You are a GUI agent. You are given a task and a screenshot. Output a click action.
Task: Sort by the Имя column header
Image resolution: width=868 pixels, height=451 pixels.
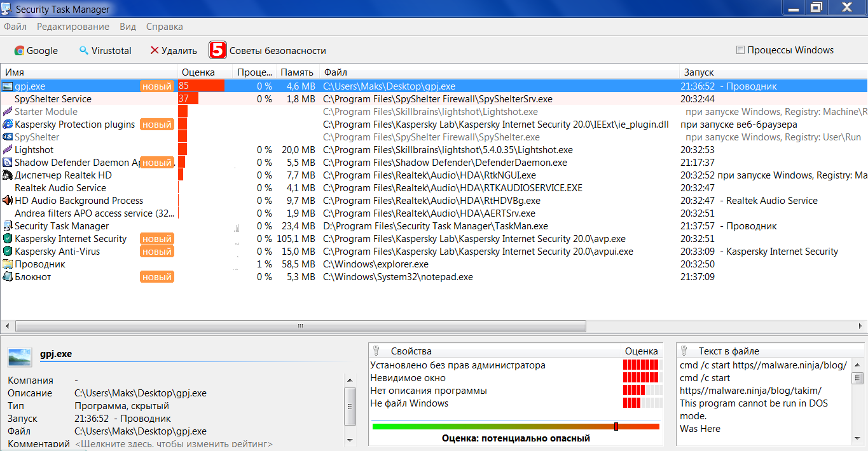(89, 72)
